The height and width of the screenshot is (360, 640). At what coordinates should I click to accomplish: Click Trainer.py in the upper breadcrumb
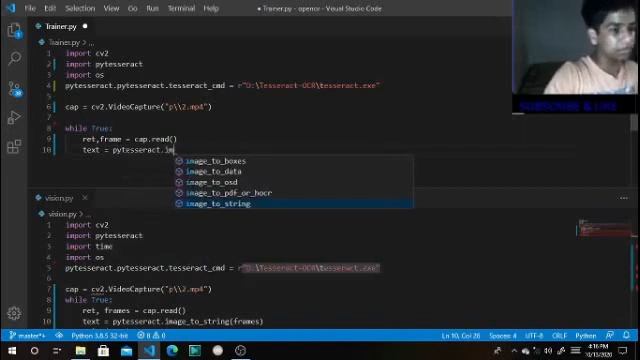pyautogui.click(x=64, y=42)
